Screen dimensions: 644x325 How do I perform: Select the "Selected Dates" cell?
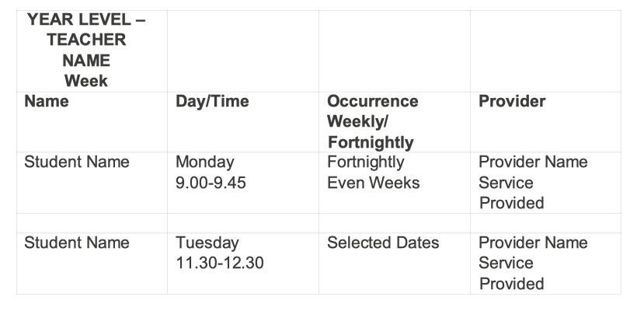click(x=383, y=243)
